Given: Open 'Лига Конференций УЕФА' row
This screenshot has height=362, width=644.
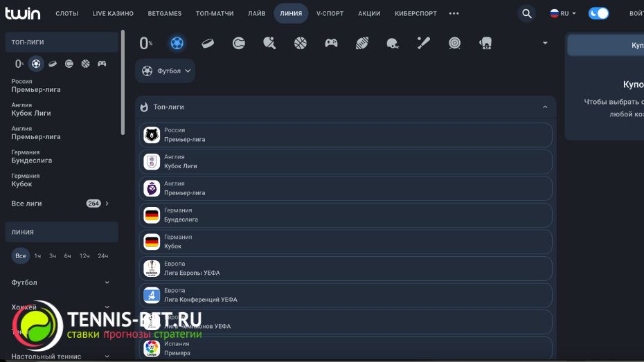Looking at the screenshot, I should tap(346, 295).
